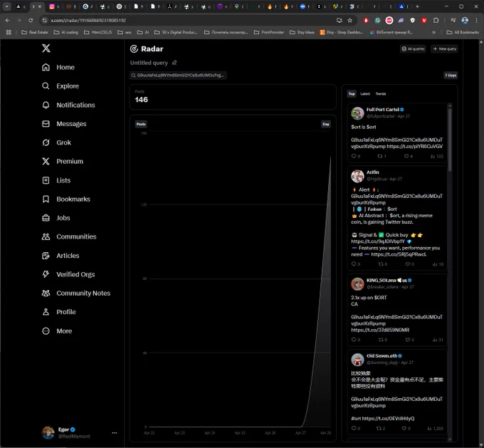Open Lists from the sidebar
This screenshot has width=484, height=448.
(x=56, y=180)
